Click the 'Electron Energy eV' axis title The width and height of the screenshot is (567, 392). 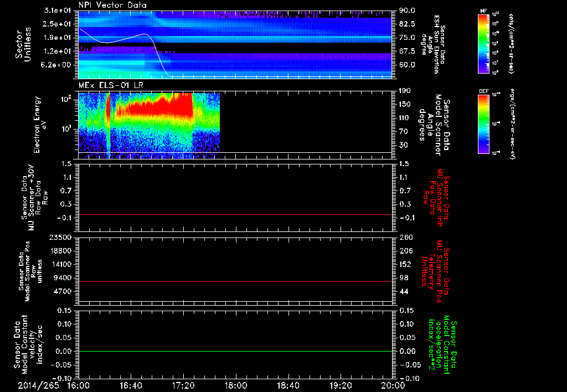40,125
